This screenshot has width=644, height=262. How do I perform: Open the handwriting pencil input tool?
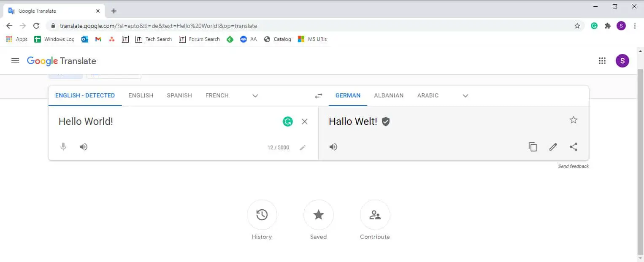coord(303,148)
